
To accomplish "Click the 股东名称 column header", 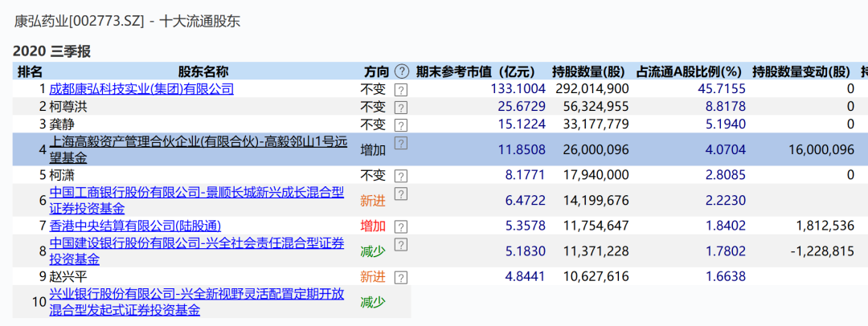I will click(x=203, y=71).
